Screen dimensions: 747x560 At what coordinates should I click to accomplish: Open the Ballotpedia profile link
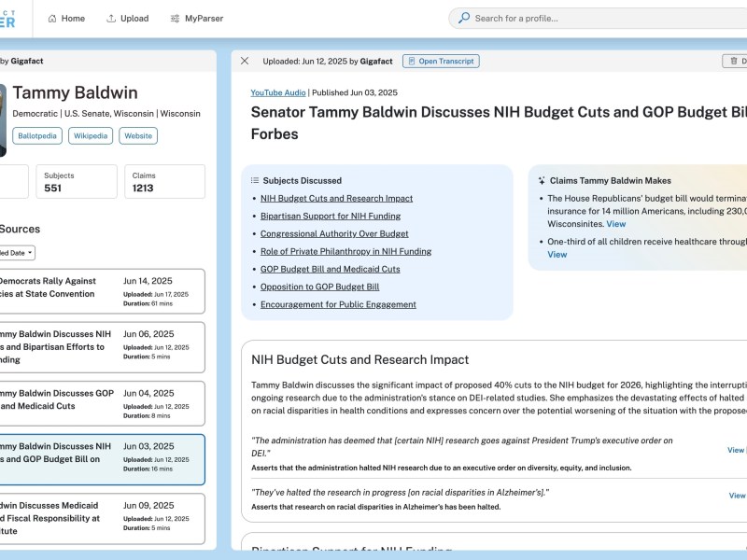tap(35, 135)
